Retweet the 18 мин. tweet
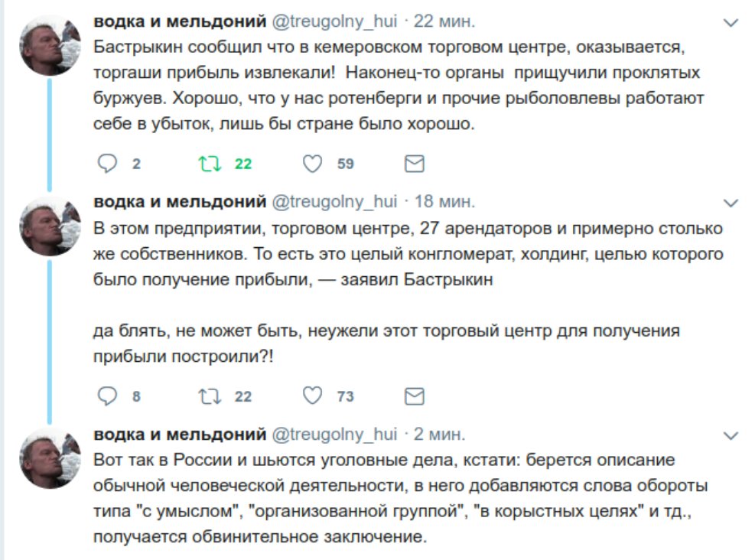The height and width of the screenshot is (560, 755). [210, 396]
